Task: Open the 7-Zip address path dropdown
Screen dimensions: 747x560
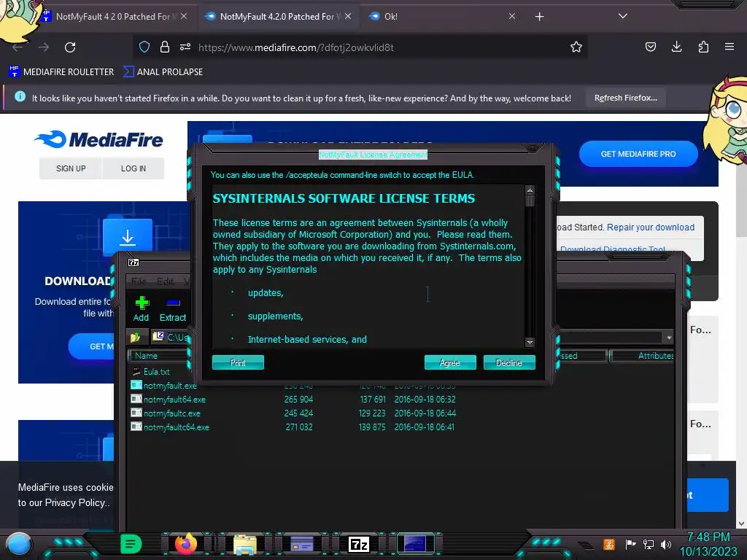Action: point(669,337)
